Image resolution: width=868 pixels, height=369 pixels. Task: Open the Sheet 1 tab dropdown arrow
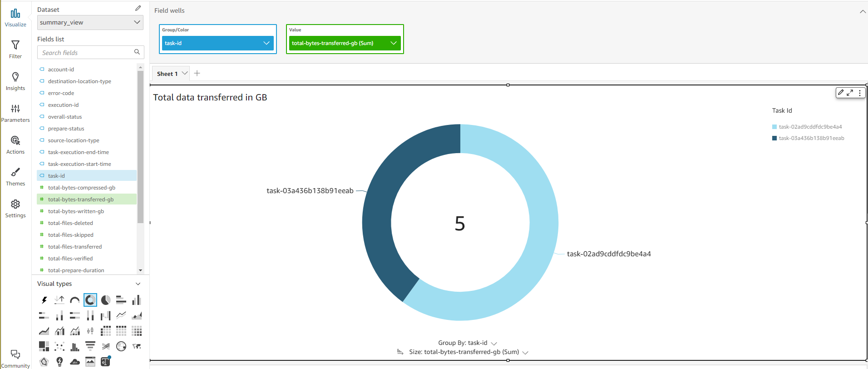coord(185,73)
